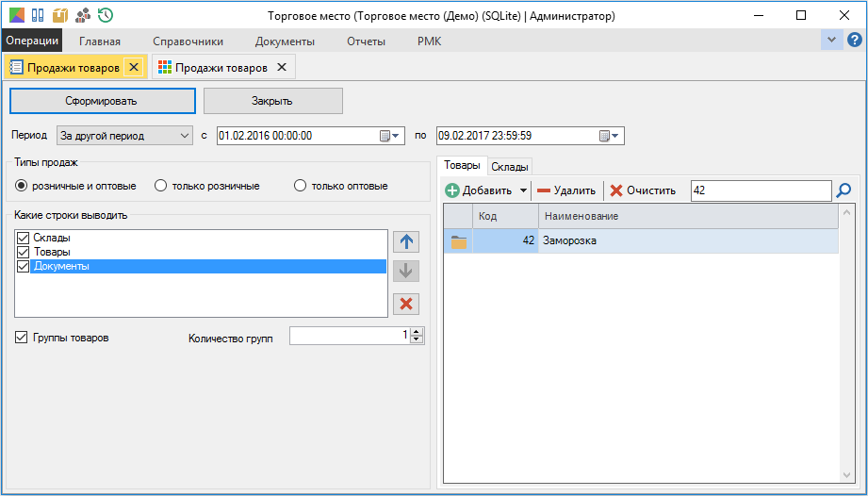Sort by the Наименование column header
This screenshot has width=868, height=496.
[688, 217]
